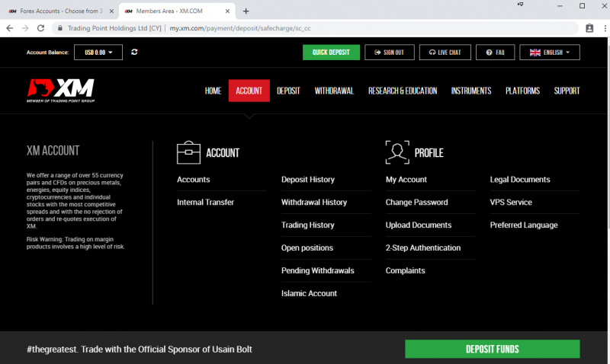Open Research & Education menu
The width and height of the screenshot is (610, 364).
[x=403, y=91]
